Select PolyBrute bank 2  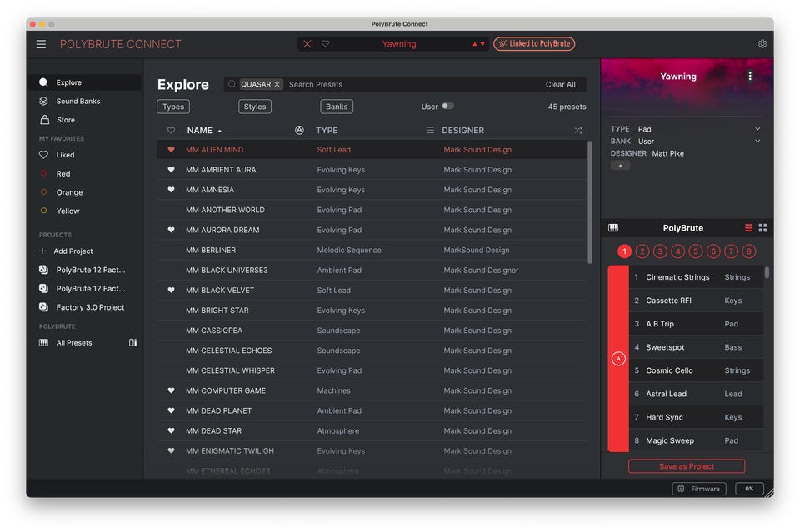tap(642, 251)
